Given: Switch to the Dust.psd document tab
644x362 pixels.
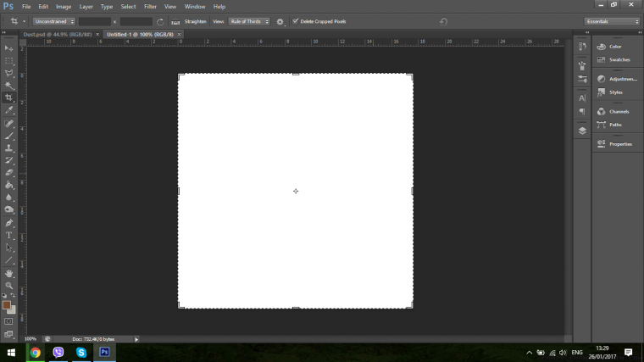Looking at the screenshot, I should click(58, 35).
